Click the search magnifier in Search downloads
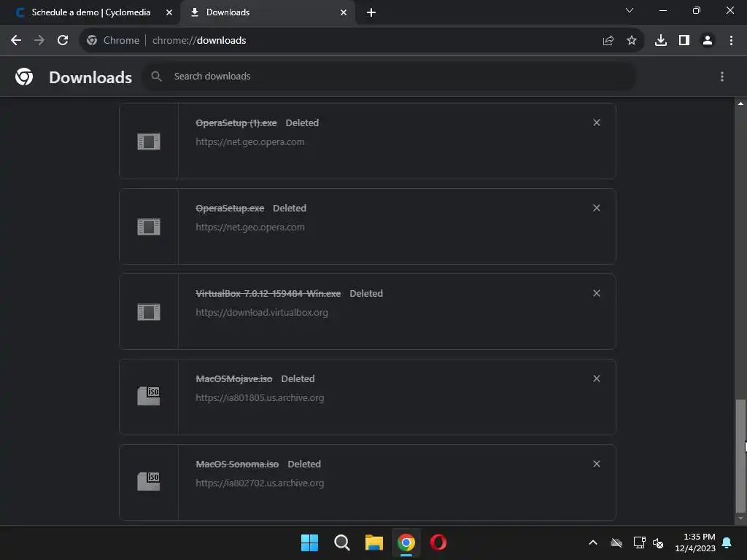Image resolution: width=747 pixels, height=560 pixels. (x=156, y=76)
